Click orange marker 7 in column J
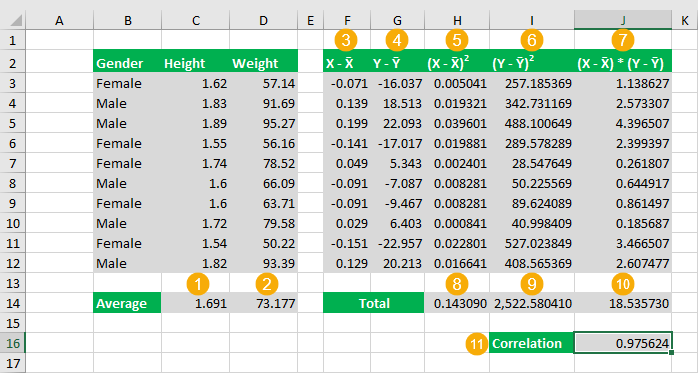698x373 pixels. click(x=622, y=40)
